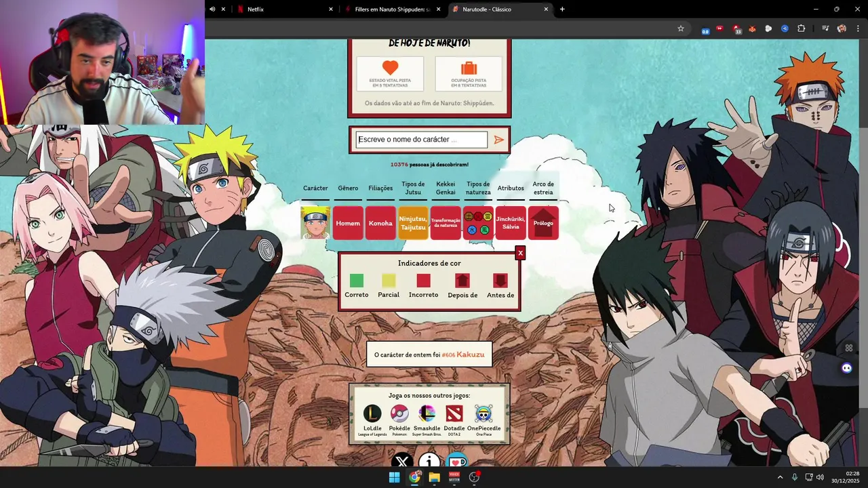Screen dimensions: 868x488
Task: Click the floating grid widget icon
Action: pos(848,348)
